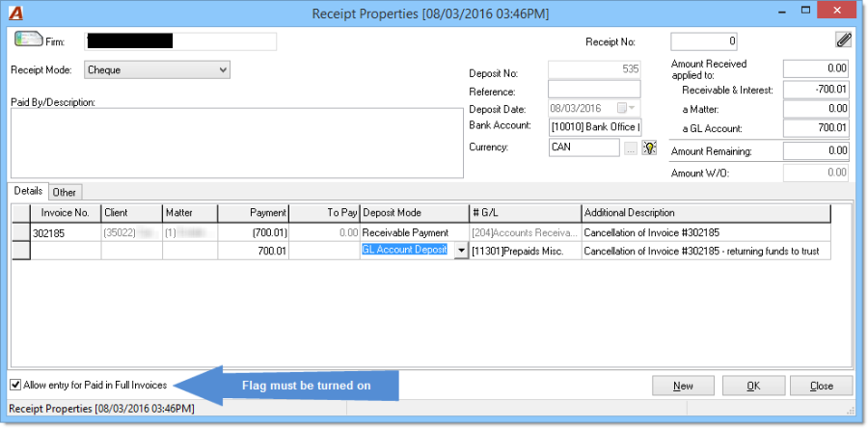Click the Matter column header
The height and width of the screenshot is (428, 868).
coord(190,213)
